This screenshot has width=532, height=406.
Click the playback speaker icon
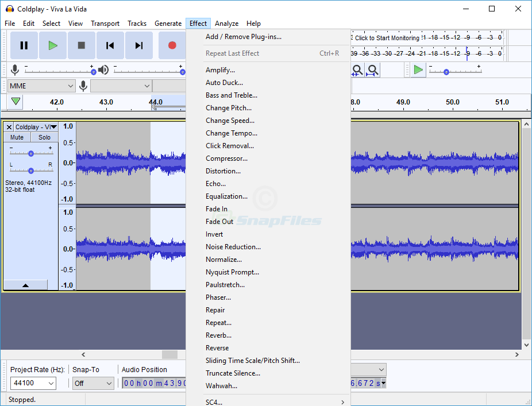click(103, 70)
